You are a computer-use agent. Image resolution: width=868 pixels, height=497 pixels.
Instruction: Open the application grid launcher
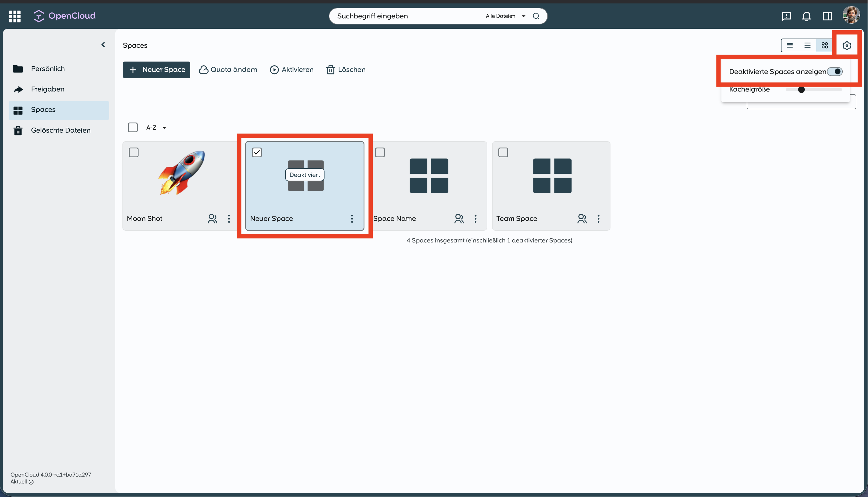15,16
